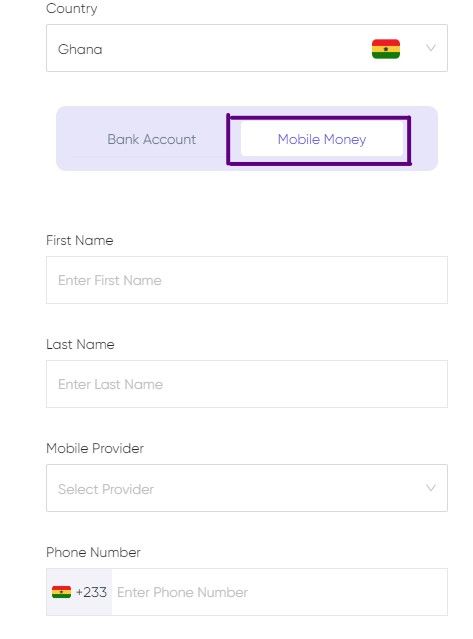Screen dimensions: 473x639
Task: Click the Select Provider placeholder text
Action: 106,489
